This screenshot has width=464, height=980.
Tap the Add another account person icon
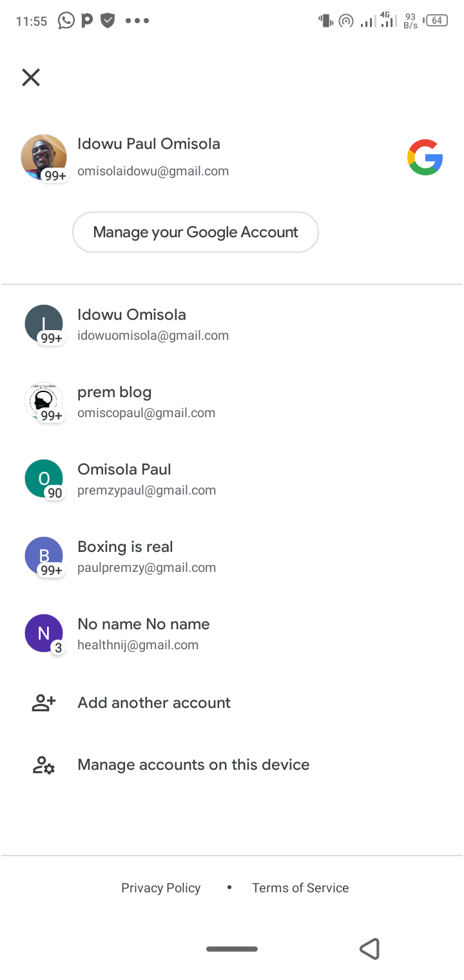point(43,702)
